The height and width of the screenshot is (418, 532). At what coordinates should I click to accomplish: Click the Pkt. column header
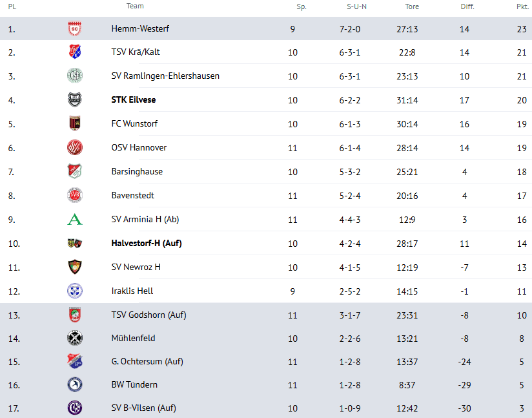point(522,6)
